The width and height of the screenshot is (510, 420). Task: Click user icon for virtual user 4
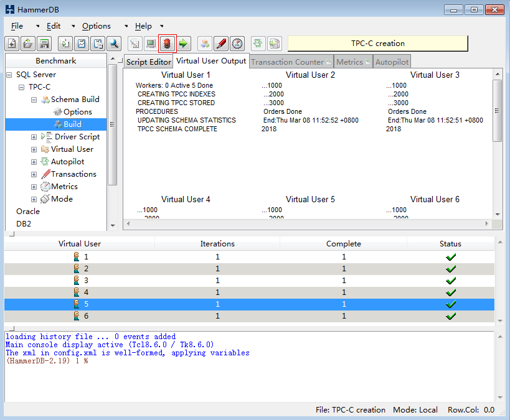[77, 292]
